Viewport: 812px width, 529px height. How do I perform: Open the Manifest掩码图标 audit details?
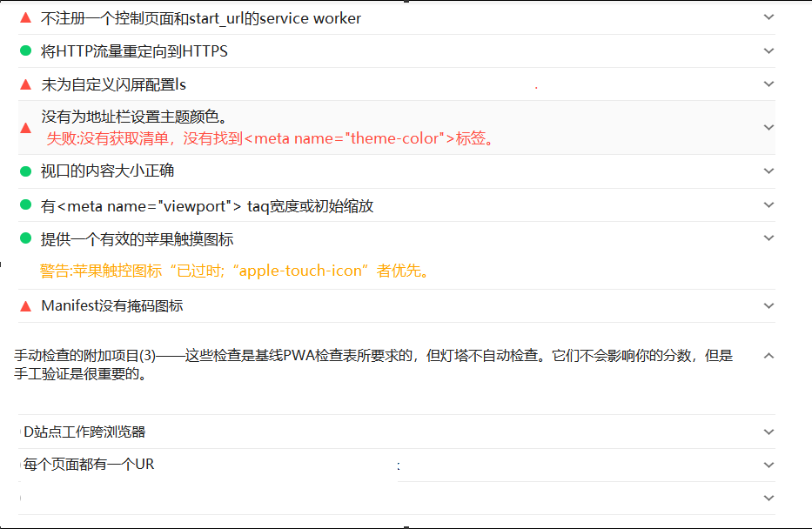[x=768, y=305]
